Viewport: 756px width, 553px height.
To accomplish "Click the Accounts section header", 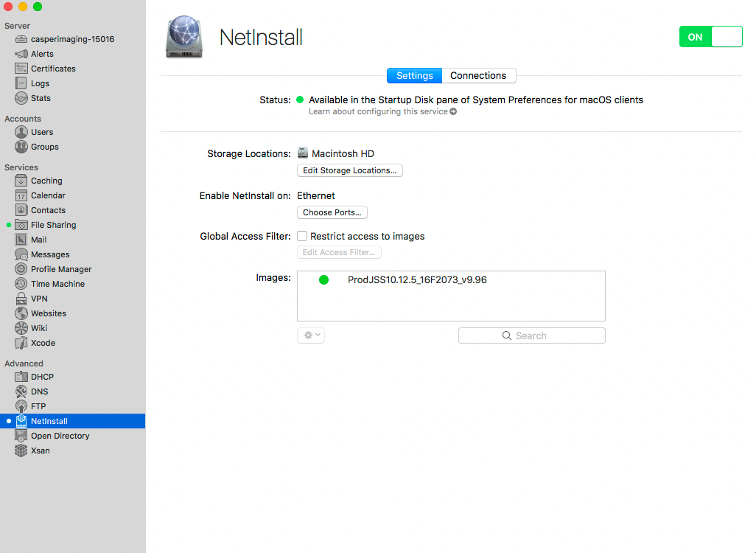I will coord(23,119).
